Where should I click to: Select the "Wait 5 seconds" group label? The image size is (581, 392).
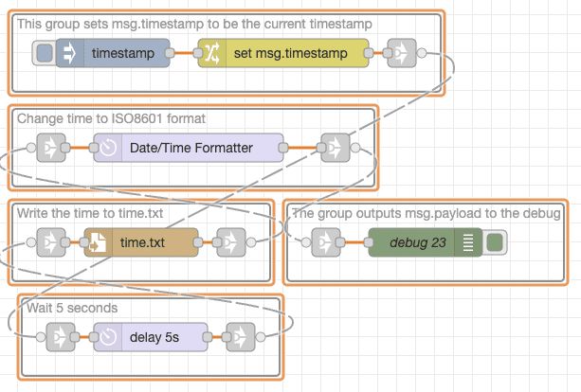tap(72, 308)
